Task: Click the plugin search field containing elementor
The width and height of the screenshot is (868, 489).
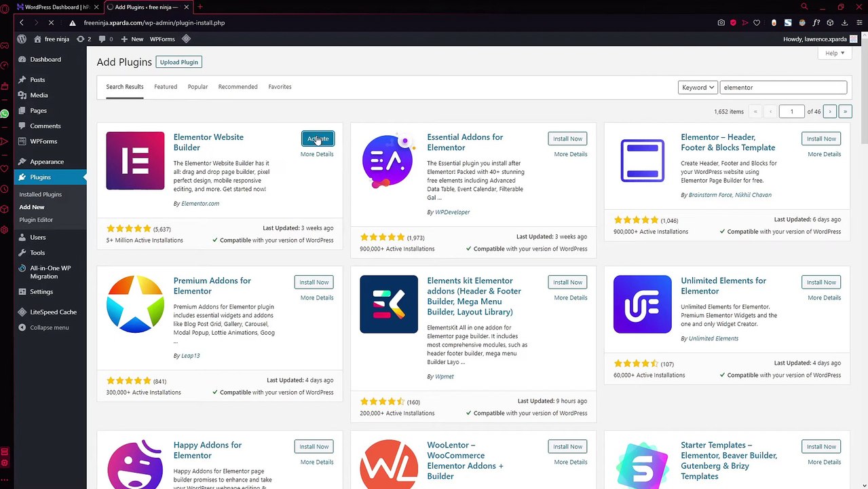Action: [x=783, y=88]
